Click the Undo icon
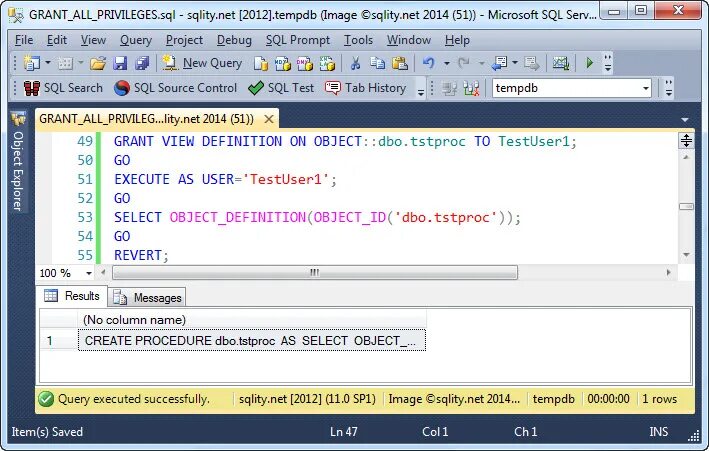This screenshot has width=709, height=451. [x=429, y=63]
